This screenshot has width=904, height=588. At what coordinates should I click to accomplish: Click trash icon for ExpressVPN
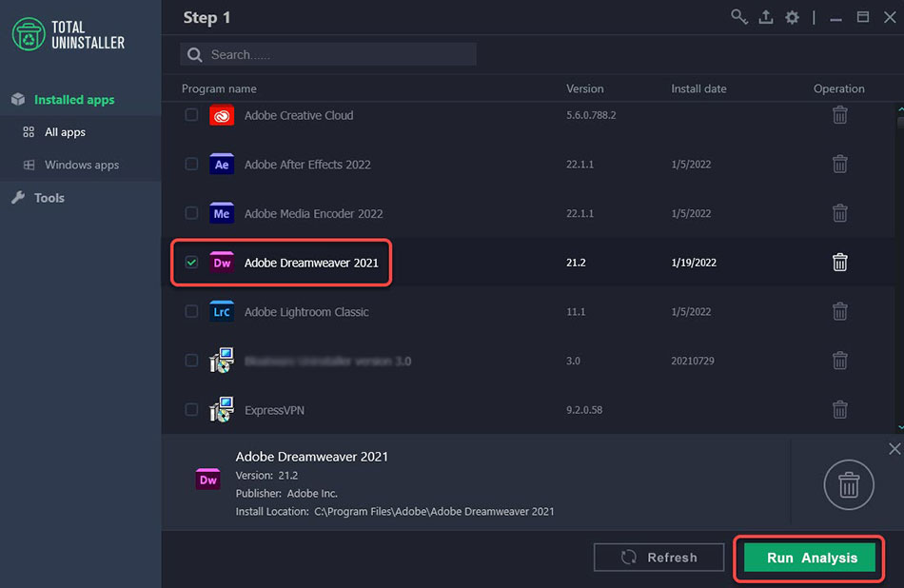840,410
